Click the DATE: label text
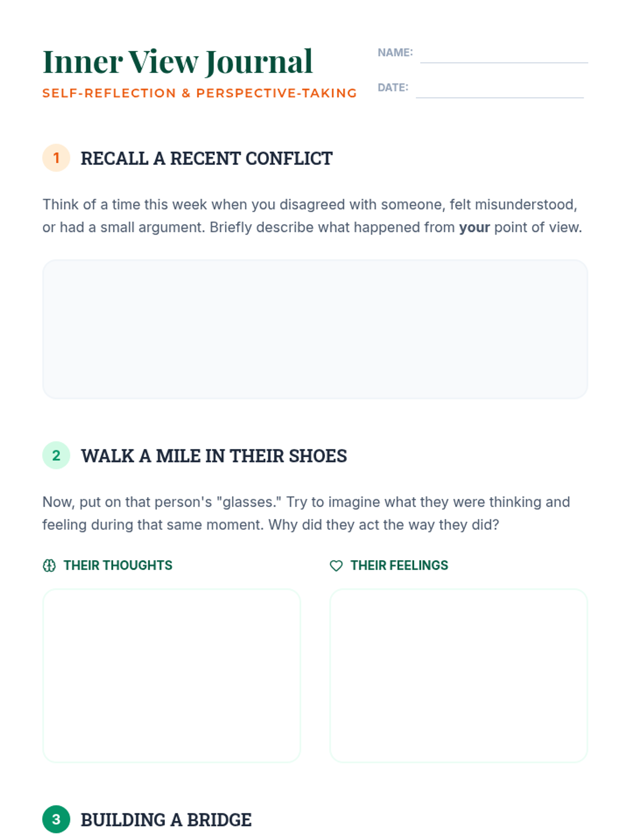Screen dimensions: 630x840 coord(393,88)
